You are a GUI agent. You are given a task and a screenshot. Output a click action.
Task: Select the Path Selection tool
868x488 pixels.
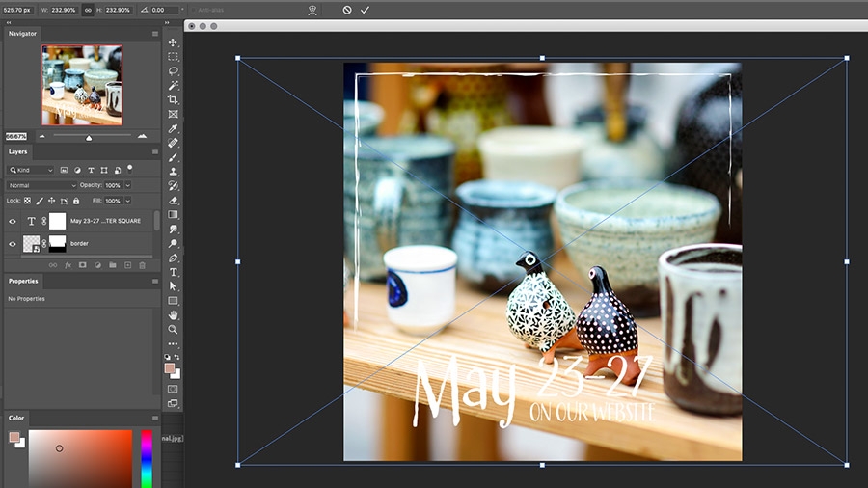click(174, 286)
